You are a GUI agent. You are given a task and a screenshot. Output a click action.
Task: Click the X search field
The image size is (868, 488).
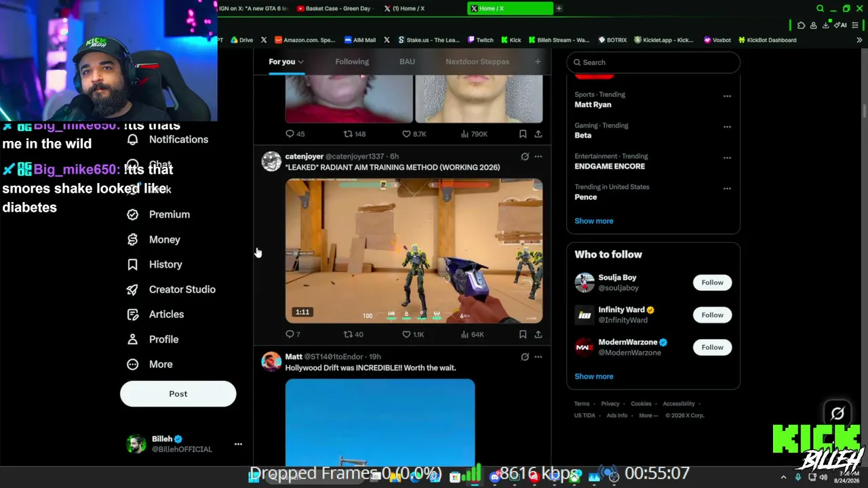click(x=653, y=62)
